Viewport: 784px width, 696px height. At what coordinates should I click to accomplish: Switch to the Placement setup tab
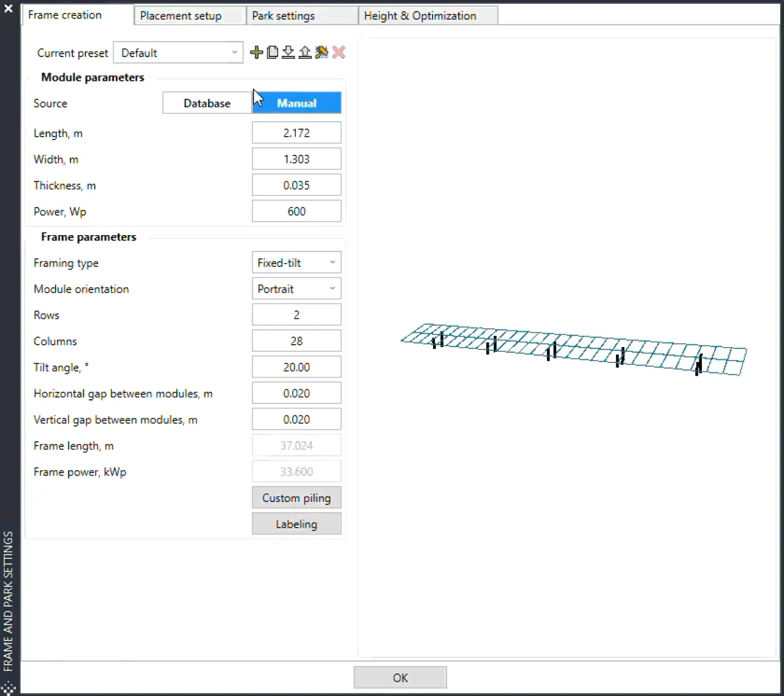(189, 15)
